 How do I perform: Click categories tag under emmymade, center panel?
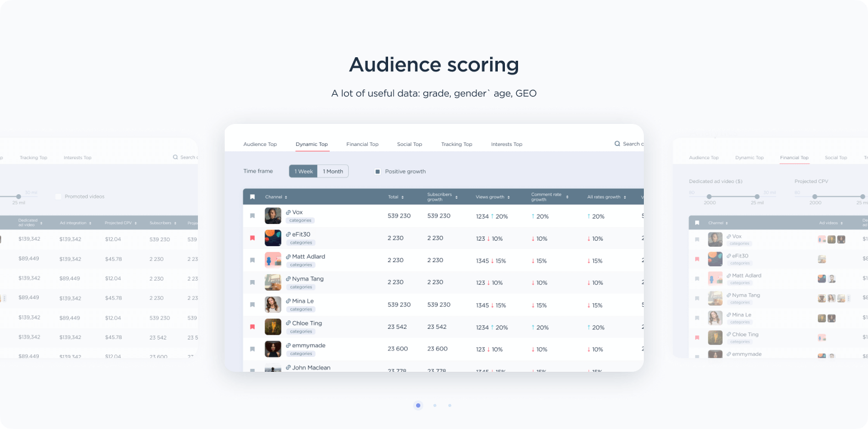coord(301,354)
